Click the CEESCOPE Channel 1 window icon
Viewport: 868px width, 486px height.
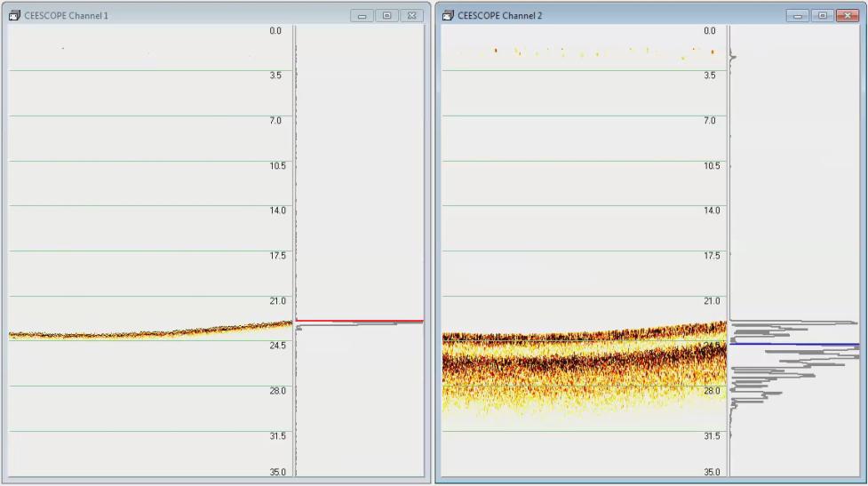point(14,15)
